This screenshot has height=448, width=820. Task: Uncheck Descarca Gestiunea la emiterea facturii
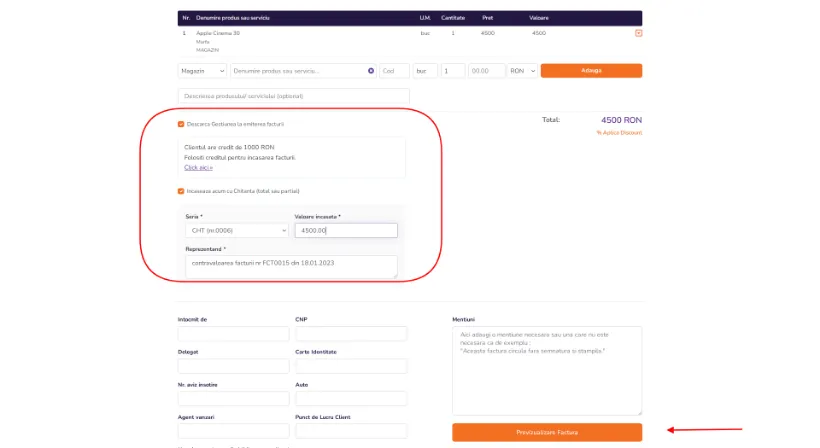click(x=181, y=124)
